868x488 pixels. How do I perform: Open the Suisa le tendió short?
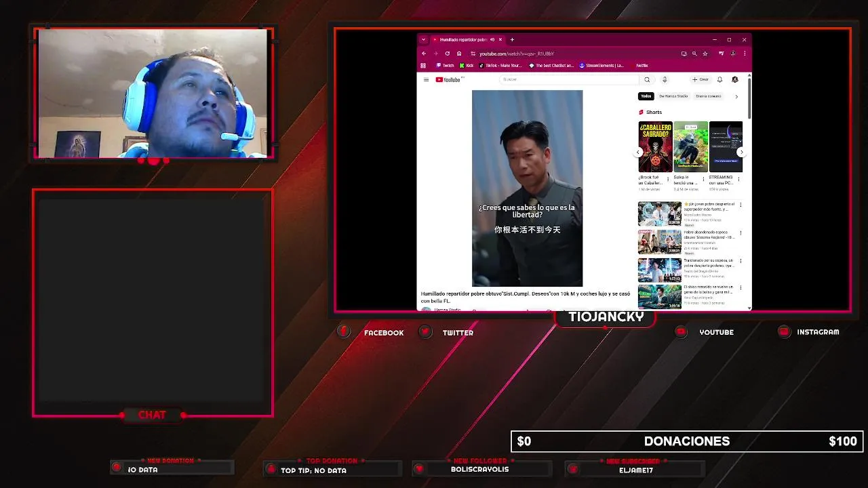690,146
